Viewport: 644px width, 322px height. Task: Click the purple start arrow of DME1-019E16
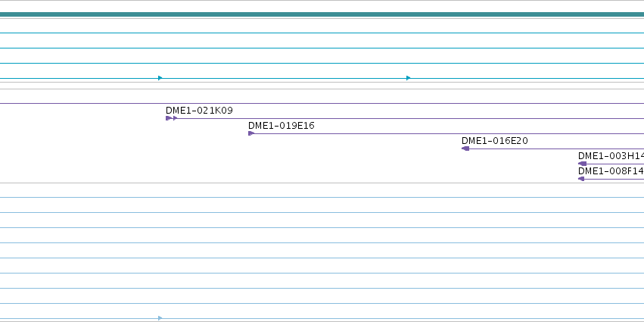tap(251, 133)
